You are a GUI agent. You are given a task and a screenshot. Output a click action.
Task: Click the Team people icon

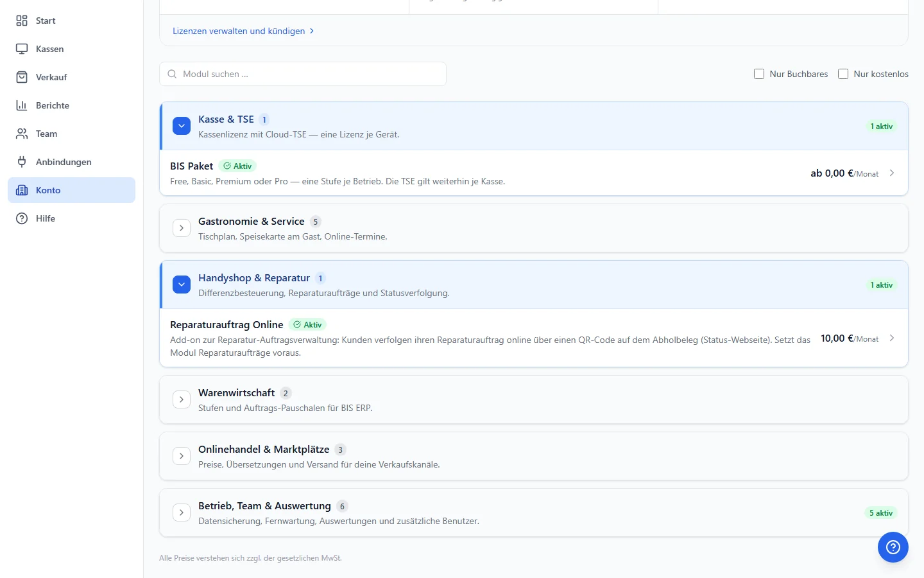pyautogui.click(x=22, y=134)
